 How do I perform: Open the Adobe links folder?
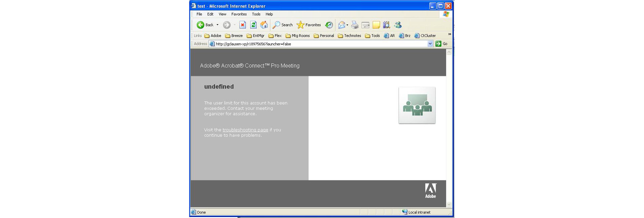[x=213, y=36]
